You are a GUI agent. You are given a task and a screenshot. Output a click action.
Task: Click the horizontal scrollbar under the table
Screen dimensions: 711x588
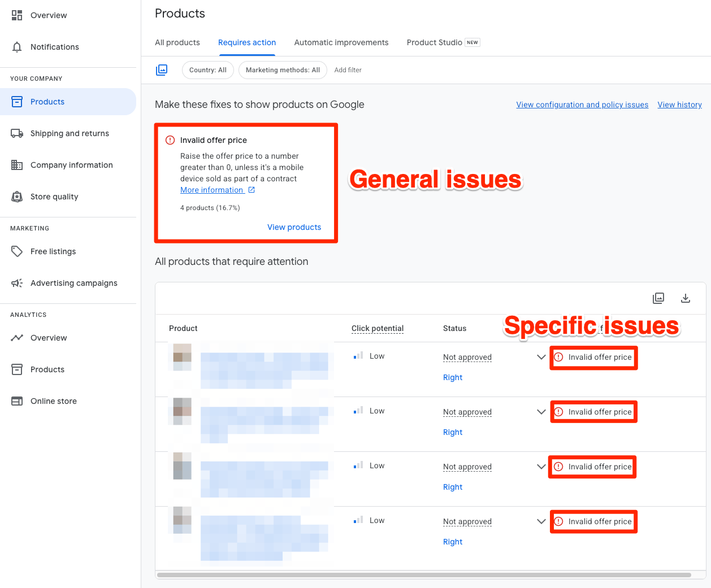pos(424,575)
